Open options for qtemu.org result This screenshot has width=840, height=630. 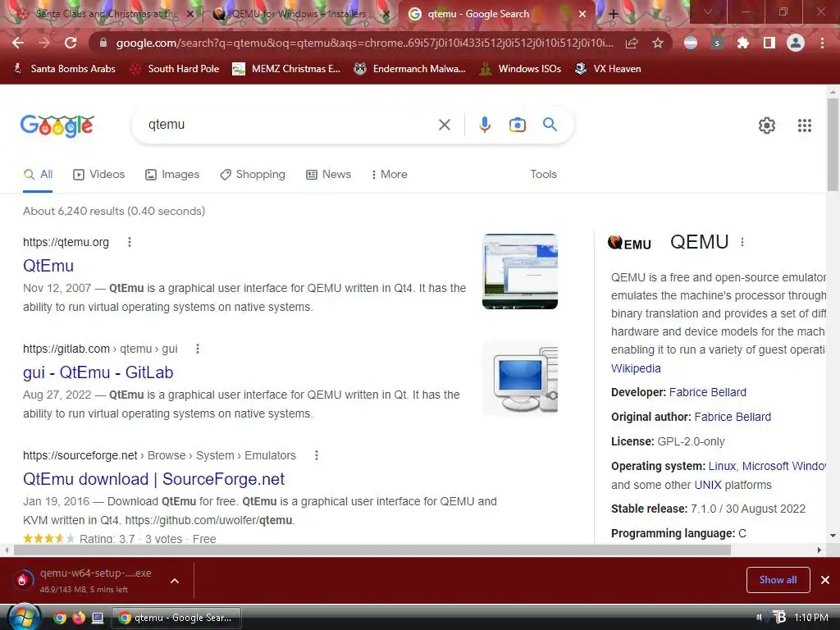pyautogui.click(x=129, y=242)
